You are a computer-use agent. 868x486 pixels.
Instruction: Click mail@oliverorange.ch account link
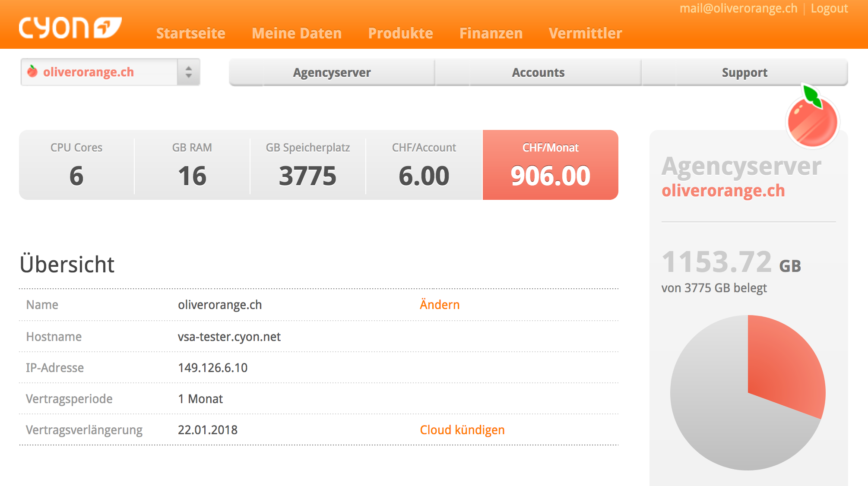click(x=738, y=9)
